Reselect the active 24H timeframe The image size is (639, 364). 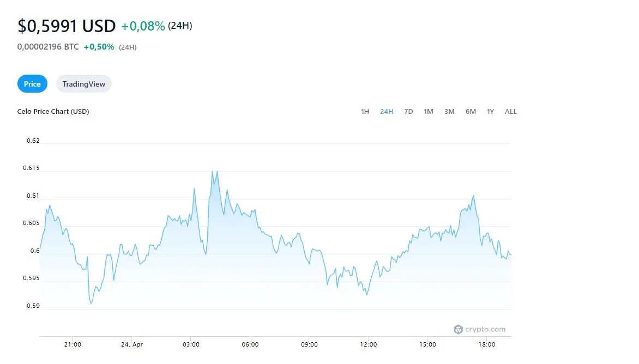pos(387,111)
